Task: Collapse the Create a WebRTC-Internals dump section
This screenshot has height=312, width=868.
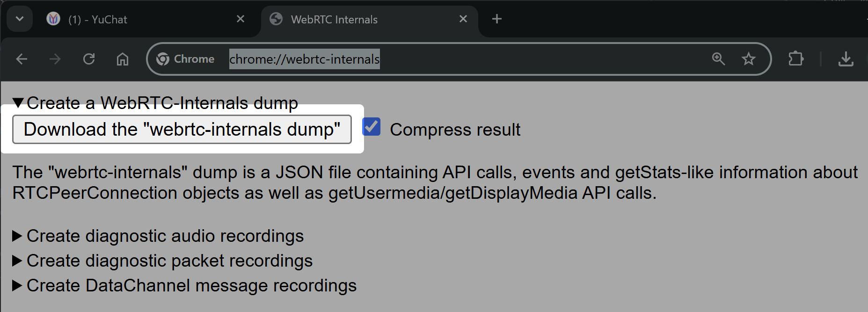Action: [x=18, y=102]
